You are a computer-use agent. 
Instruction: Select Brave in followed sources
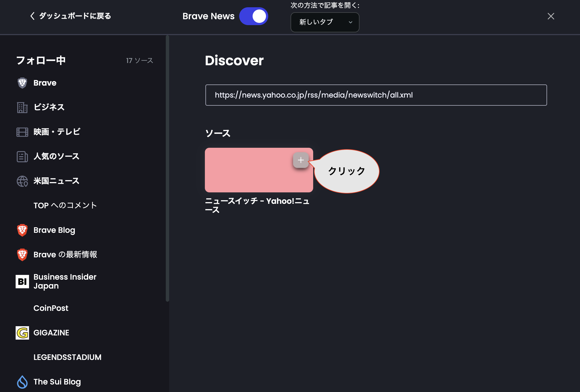click(45, 83)
